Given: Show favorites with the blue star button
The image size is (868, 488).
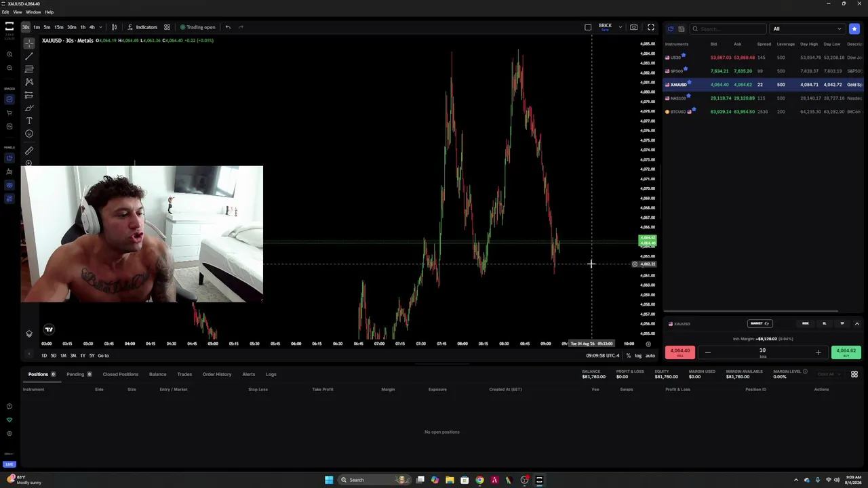Looking at the screenshot, I should point(854,28).
